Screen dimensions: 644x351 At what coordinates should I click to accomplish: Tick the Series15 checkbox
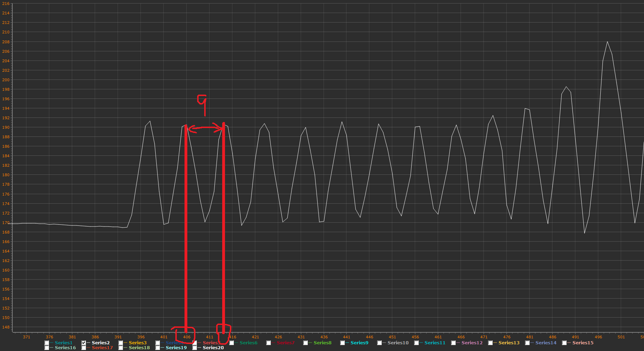[x=564, y=343]
